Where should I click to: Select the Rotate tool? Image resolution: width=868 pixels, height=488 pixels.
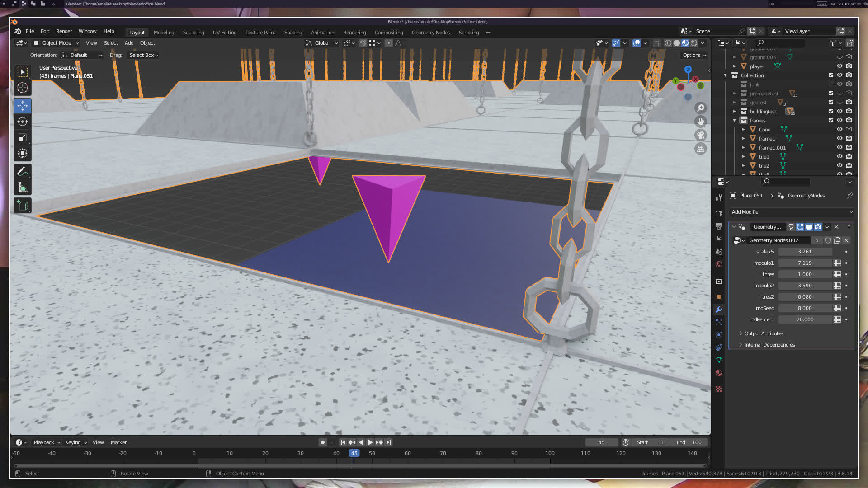click(x=22, y=122)
